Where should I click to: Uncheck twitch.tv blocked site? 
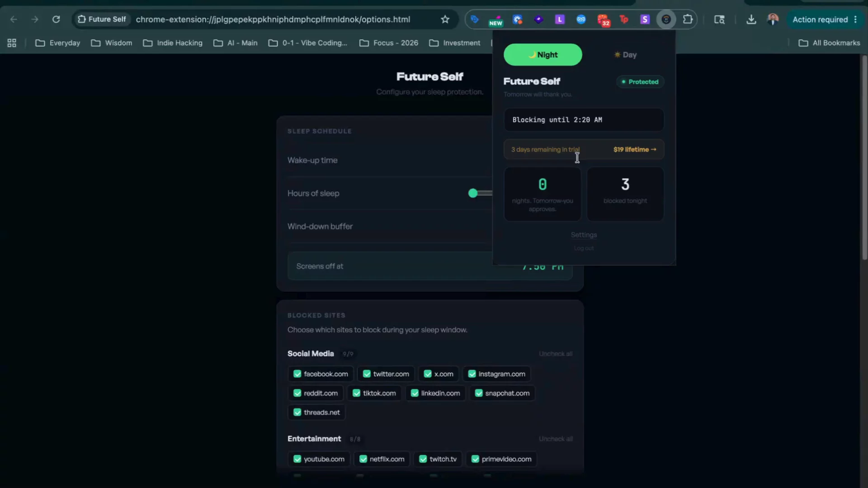click(423, 459)
